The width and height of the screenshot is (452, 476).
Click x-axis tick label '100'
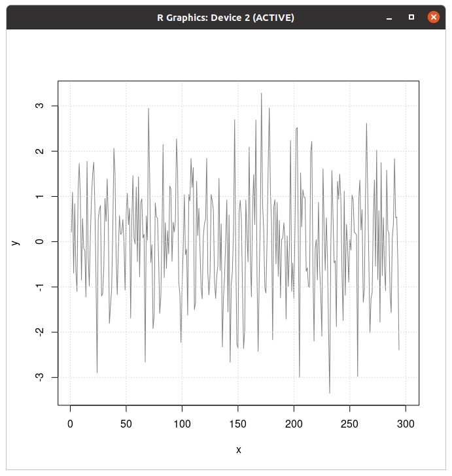tap(182, 424)
